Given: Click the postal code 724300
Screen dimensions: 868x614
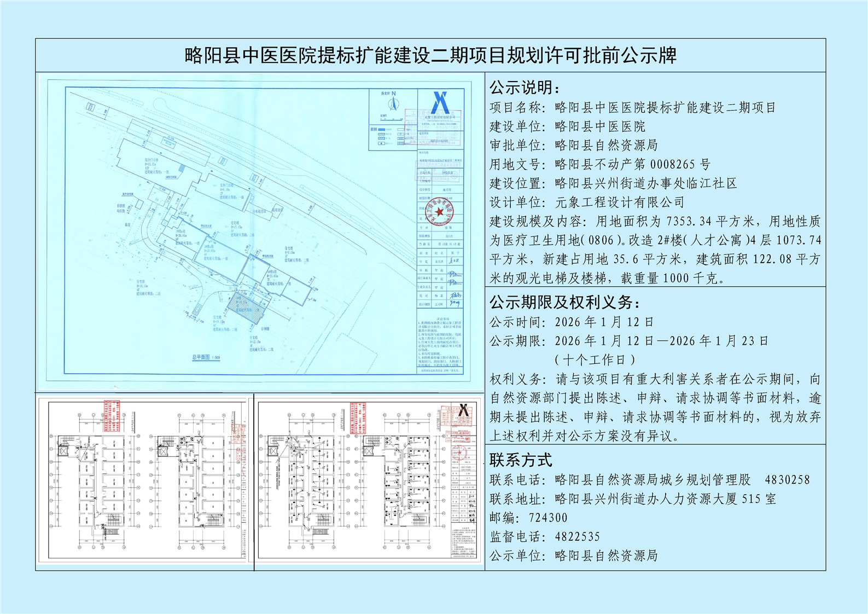Looking at the screenshot, I should click(548, 518).
